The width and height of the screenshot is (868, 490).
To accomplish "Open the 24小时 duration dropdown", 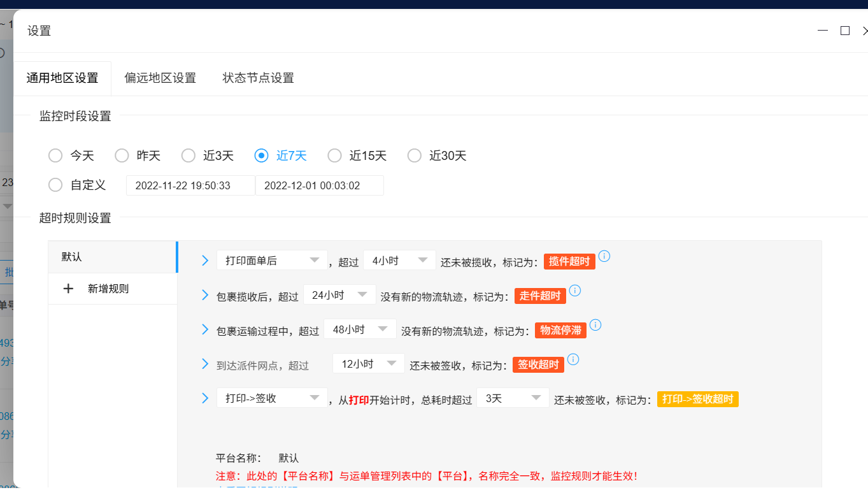I will click(x=339, y=295).
